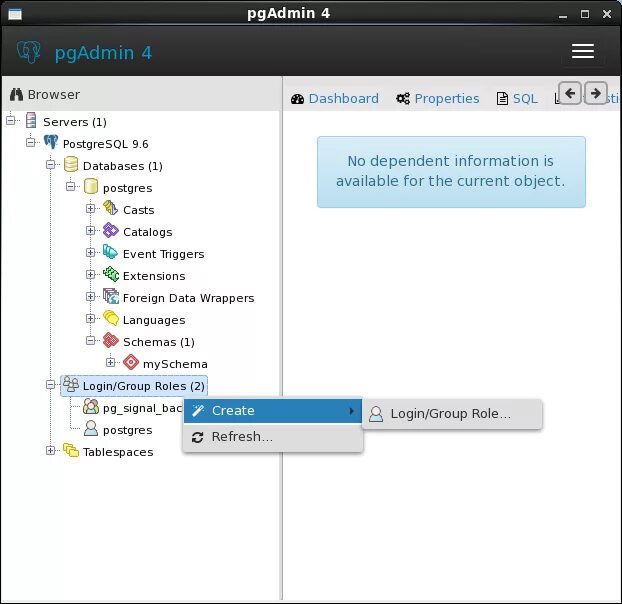Expand the Tablespaces node
The width and height of the screenshot is (622, 604).
50,450
